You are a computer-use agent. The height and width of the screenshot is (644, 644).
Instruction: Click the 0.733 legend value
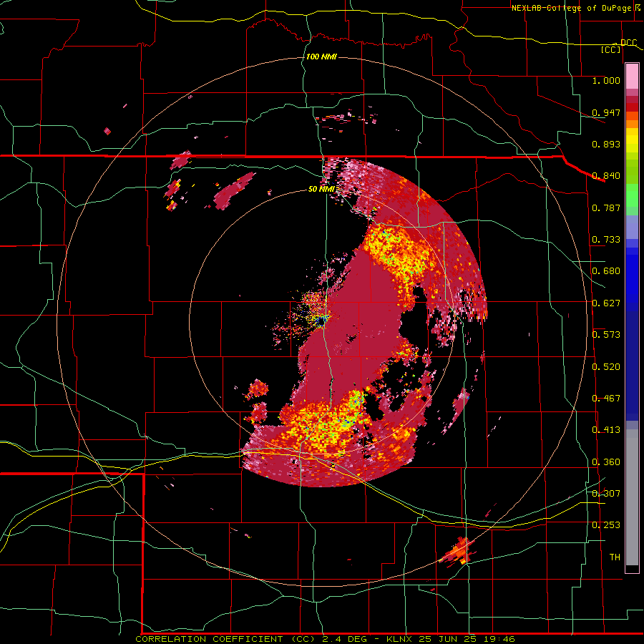coord(606,240)
